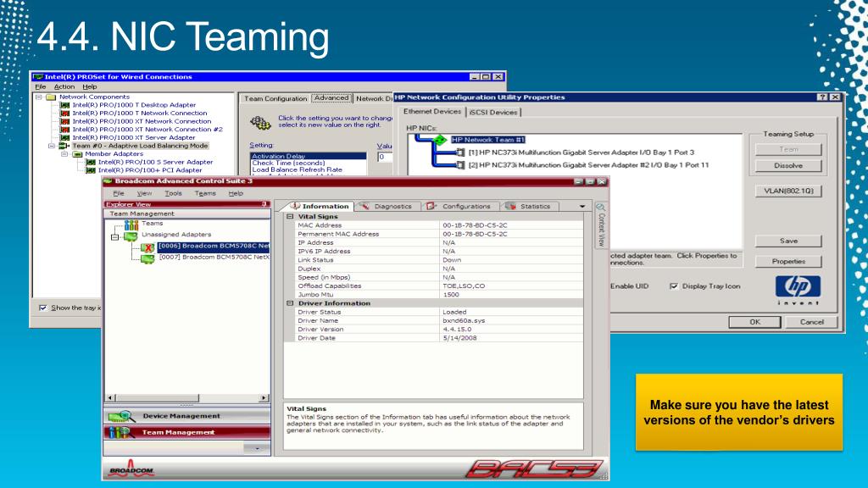Click the Save button in HP utility

coord(788,241)
